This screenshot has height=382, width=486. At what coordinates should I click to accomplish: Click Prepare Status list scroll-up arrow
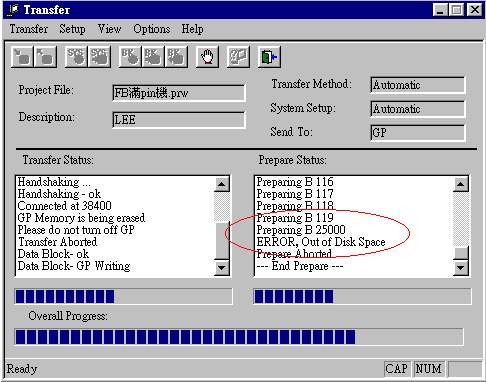[461, 184]
